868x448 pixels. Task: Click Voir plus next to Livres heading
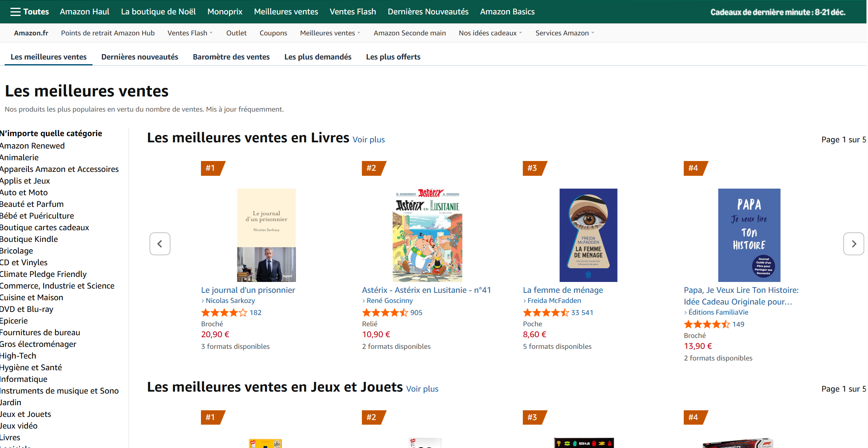pos(369,140)
